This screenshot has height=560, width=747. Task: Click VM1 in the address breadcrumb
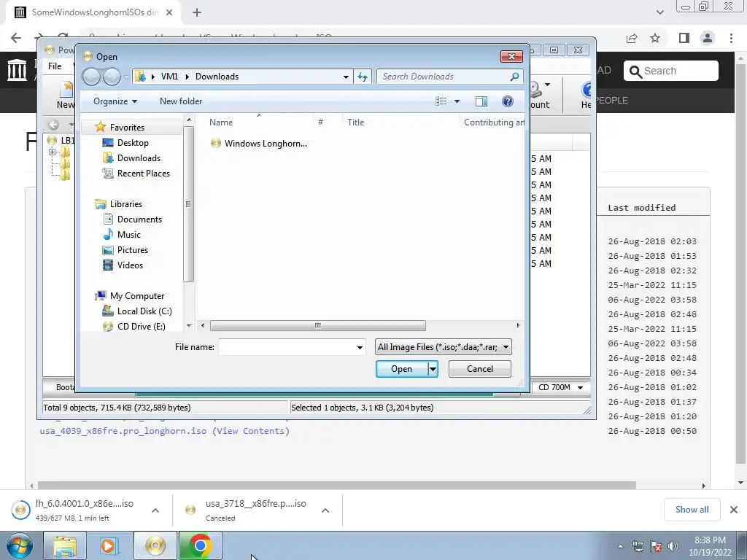tap(169, 76)
